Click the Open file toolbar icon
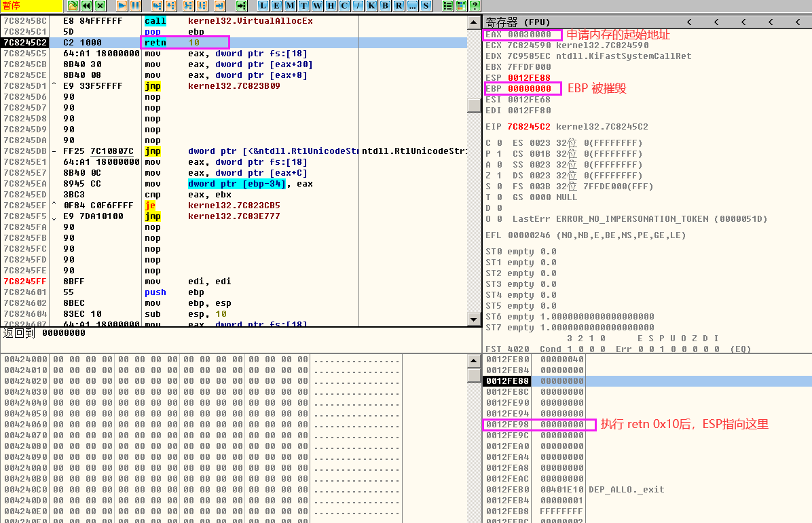This screenshot has width=812, height=523. [x=73, y=5]
